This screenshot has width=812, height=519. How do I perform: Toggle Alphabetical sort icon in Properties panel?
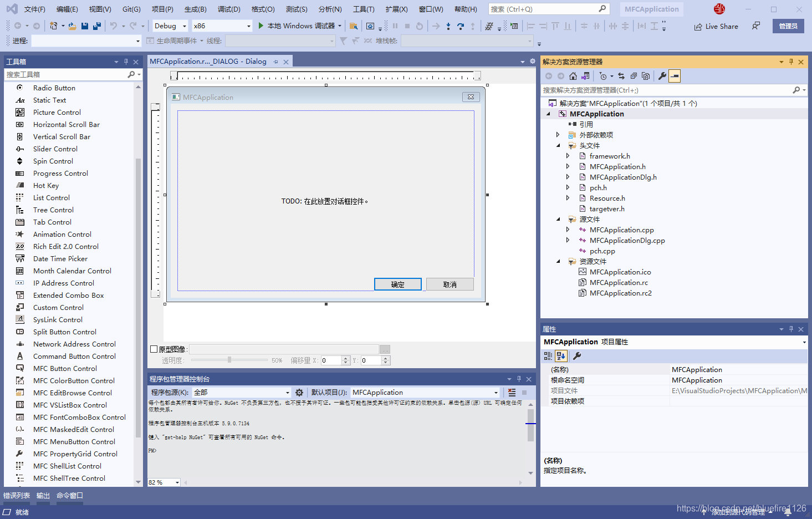click(561, 356)
